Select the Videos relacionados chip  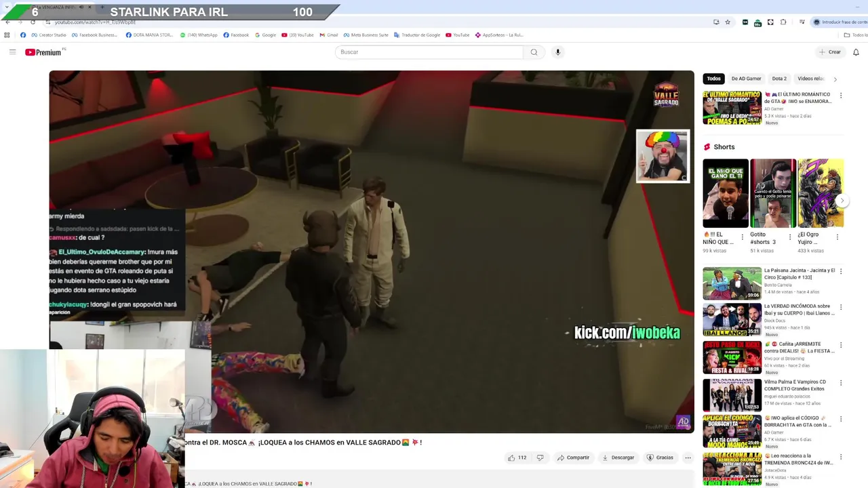coord(810,79)
